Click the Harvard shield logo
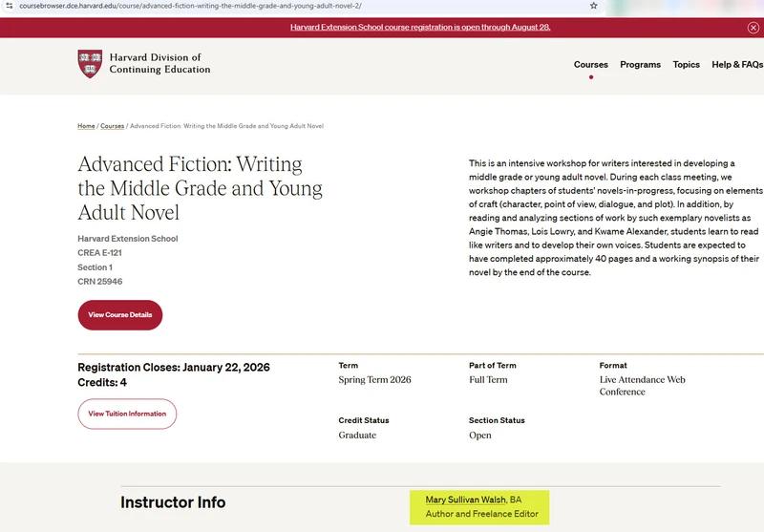This screenshot has height=532, width=764. pyautogui.click(x=90, y=63)
